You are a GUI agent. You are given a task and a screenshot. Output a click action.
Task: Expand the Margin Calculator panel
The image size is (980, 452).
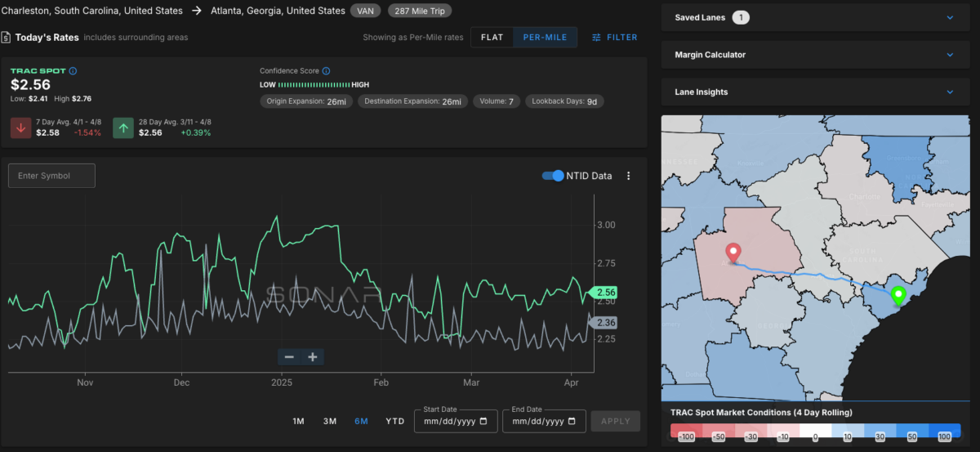816,55
